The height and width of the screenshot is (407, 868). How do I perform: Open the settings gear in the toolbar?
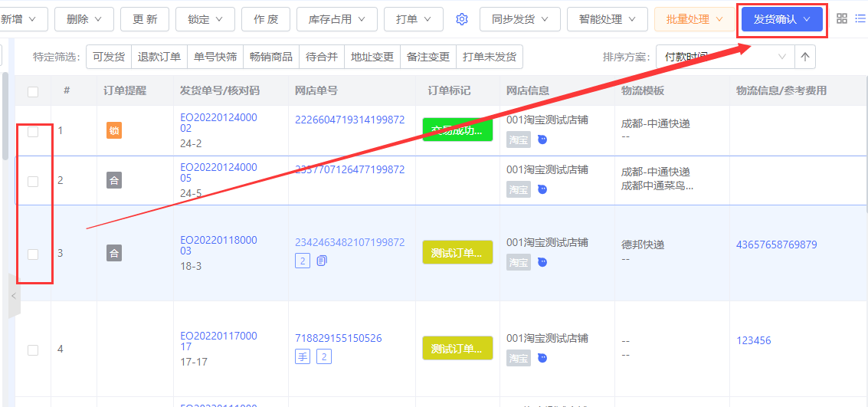point(462,19)
